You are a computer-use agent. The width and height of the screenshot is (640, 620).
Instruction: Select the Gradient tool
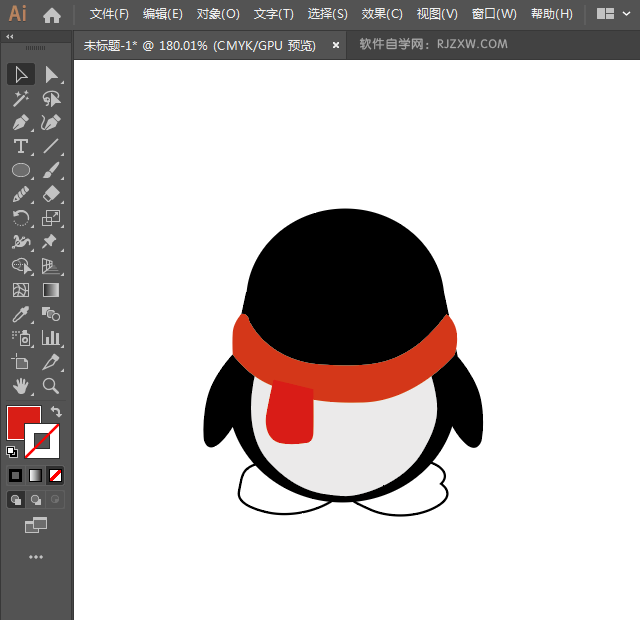51,290
